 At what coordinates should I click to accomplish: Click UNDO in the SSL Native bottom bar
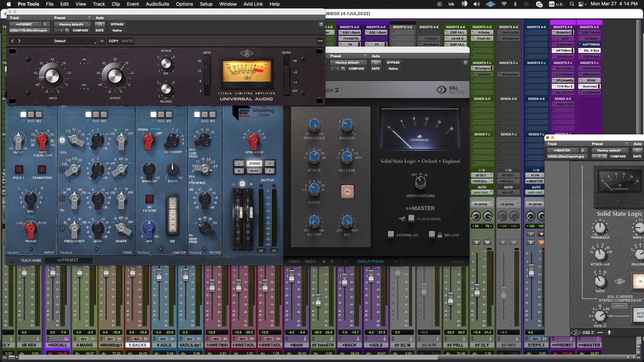click(294, 261)
